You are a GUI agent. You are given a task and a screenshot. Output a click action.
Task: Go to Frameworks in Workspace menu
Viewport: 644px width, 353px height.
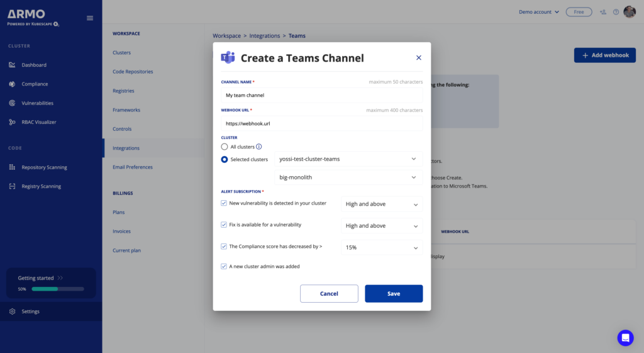coord(126,109)
